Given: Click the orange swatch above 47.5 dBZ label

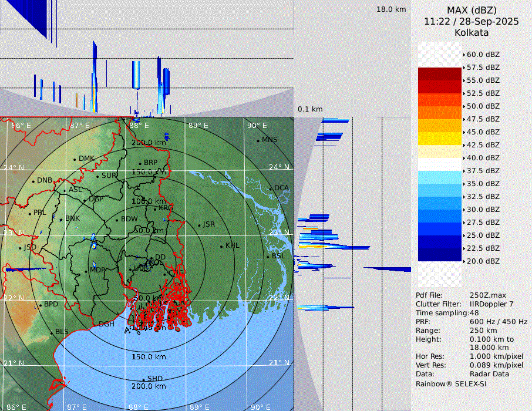Looking at the screenshot, I should pos(439,113).
